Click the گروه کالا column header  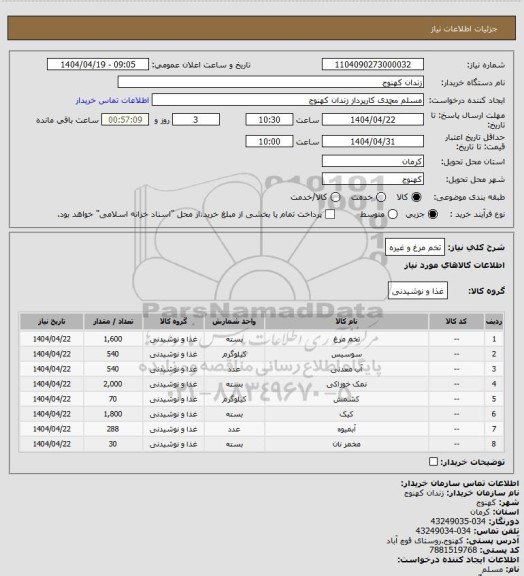173,321
